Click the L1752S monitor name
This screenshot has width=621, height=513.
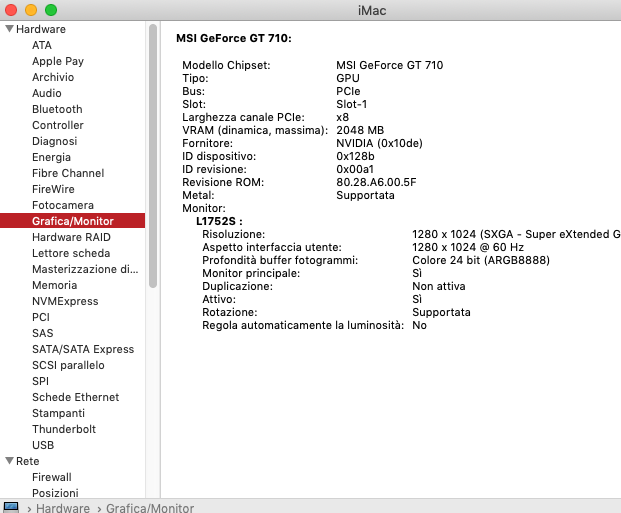point(219,221)
